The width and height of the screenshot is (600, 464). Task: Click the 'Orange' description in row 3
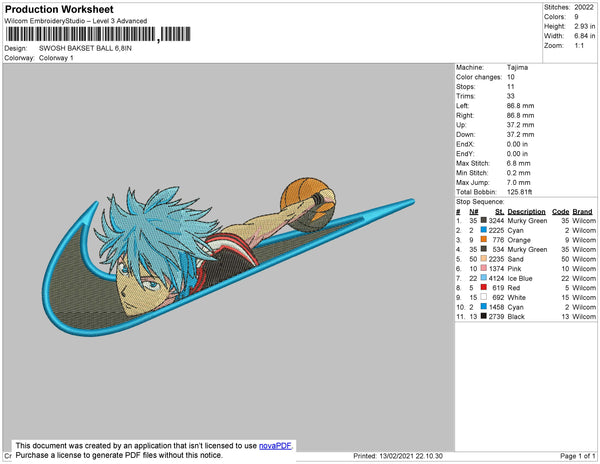(519, 240)
